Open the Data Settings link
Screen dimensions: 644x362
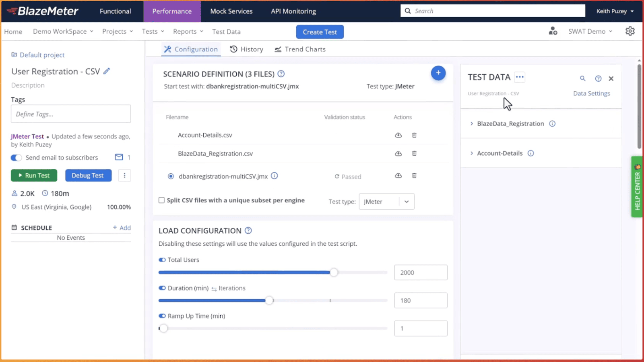click(592, 93)
